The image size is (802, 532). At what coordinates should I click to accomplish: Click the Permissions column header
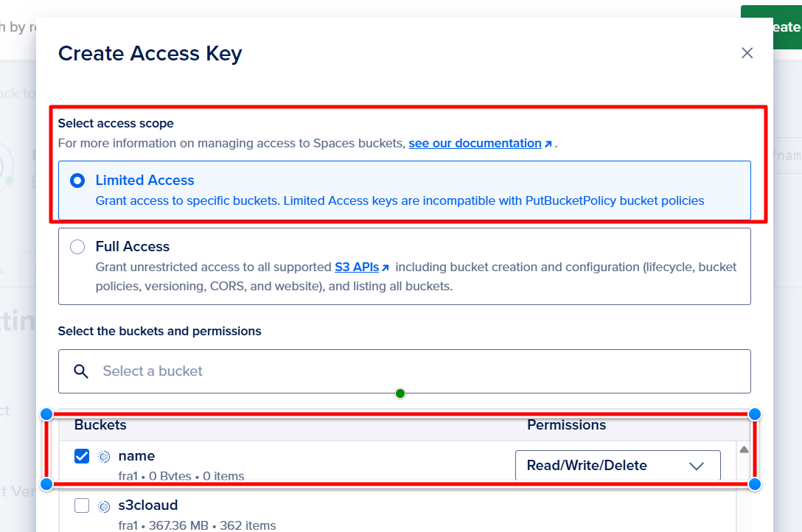(x=566, y=425)
